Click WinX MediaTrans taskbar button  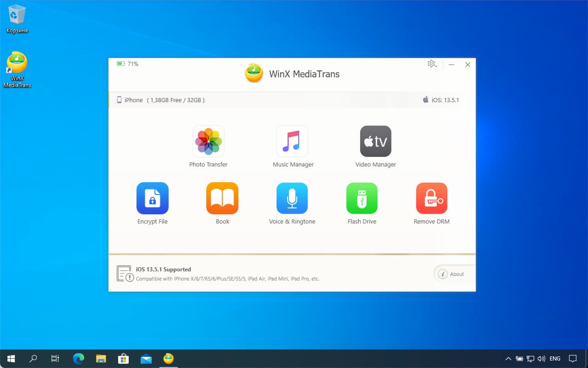(169, 359)
